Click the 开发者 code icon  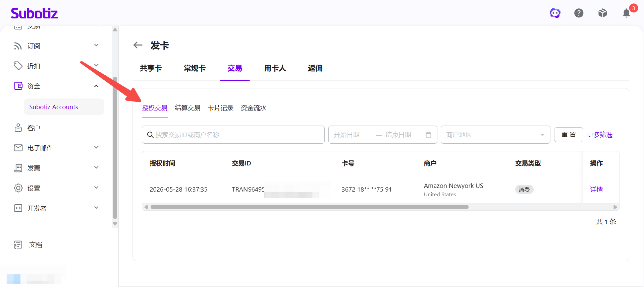tap(18, 208)
